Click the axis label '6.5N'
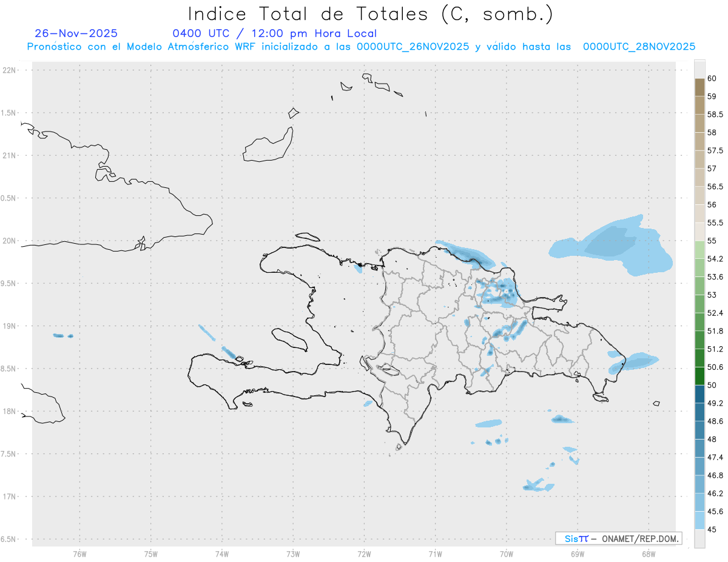 pyautogui.click(x=9, y=539)
